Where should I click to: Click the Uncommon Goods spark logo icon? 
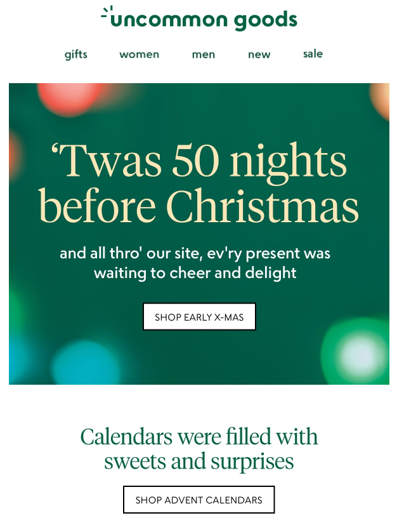[105, 11]
